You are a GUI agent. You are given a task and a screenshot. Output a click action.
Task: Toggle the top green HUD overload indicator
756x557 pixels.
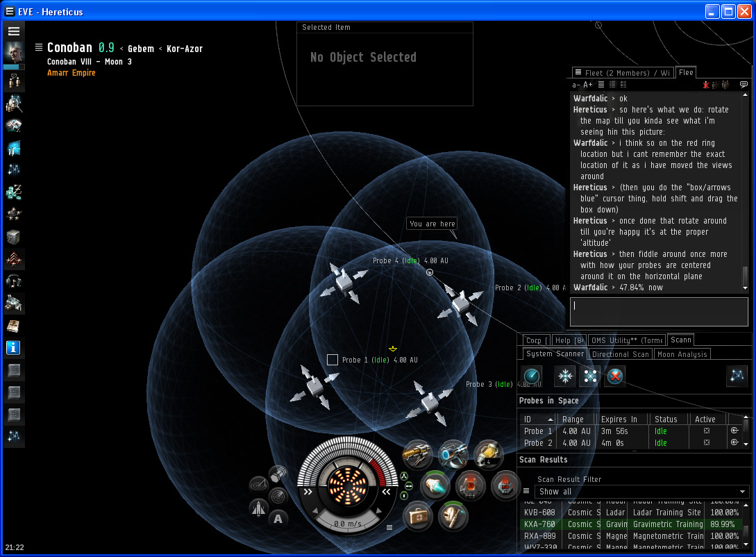point(404,476)
